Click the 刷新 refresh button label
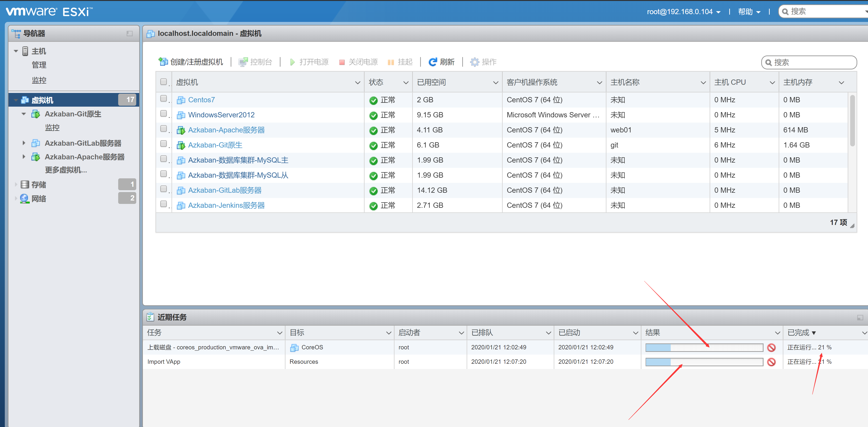868x427 pixels. pos(447,62)
